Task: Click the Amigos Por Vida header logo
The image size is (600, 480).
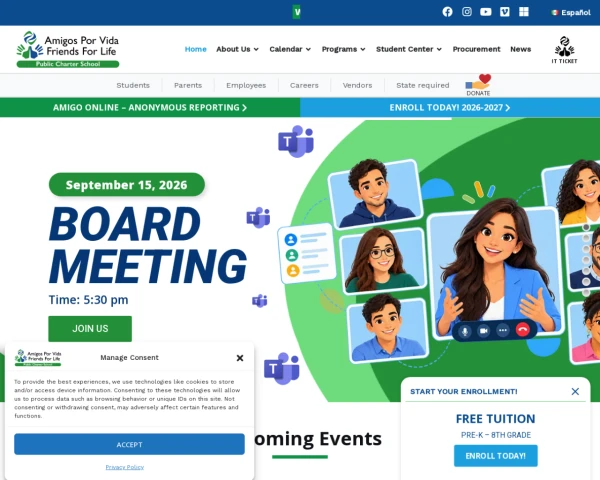Action: (68, 49)
